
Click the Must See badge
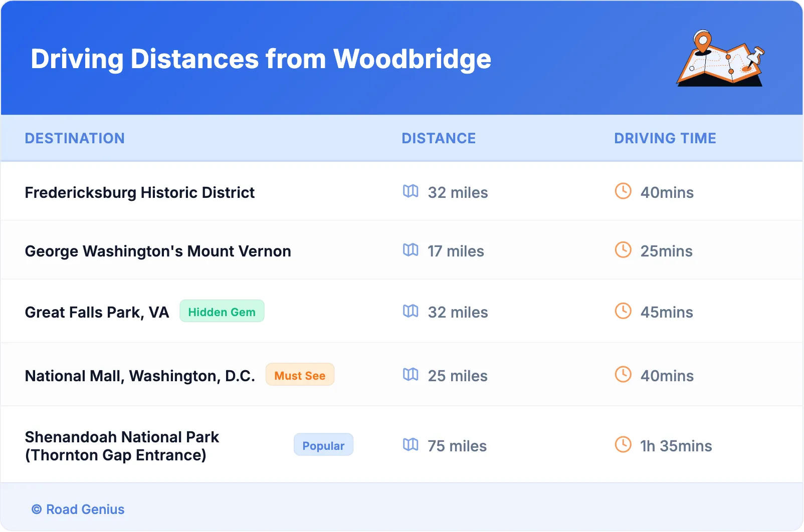point(300,375)
